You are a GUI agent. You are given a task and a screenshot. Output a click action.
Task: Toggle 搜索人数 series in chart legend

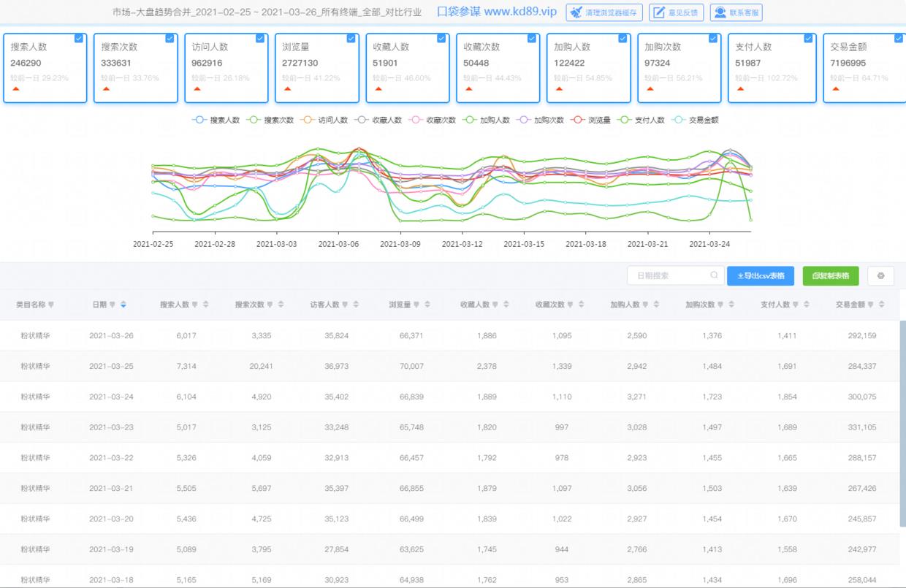(x=216, y=120)
